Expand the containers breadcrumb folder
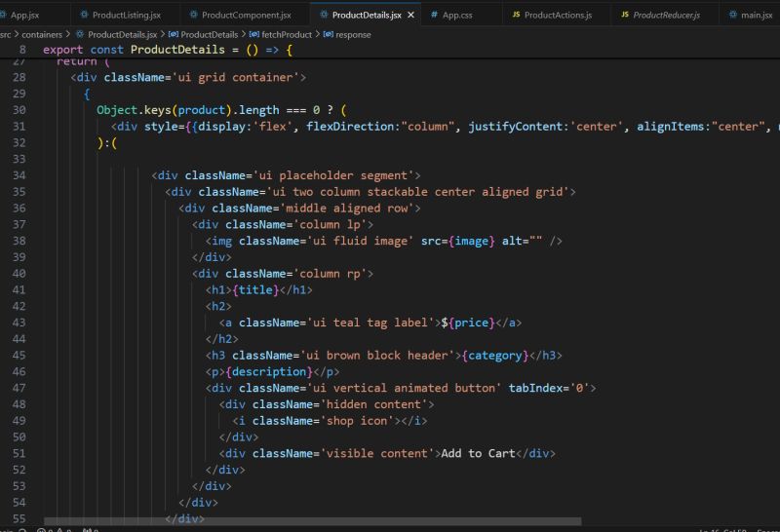This screenshot has height=532, width=780. [41, 34]
